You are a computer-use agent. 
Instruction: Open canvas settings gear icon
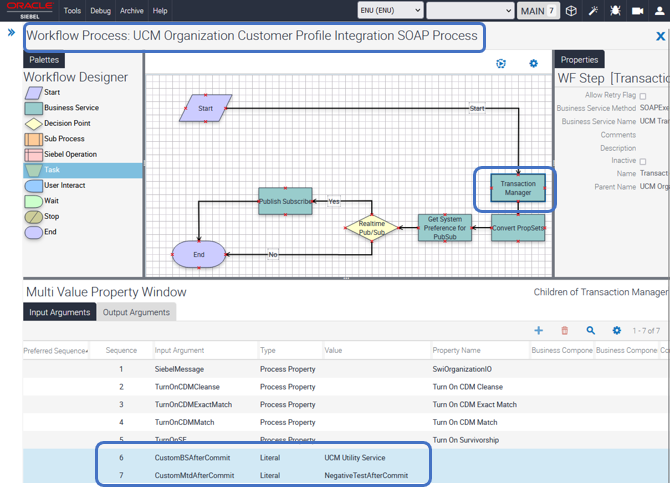(533, 64)
